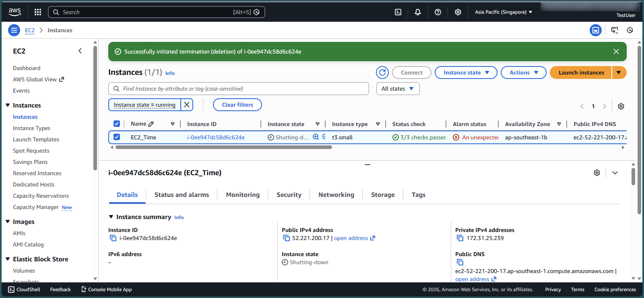Click the blue split-panel layout icon
This screenshot has width=644, height=298.
point(596,30)
